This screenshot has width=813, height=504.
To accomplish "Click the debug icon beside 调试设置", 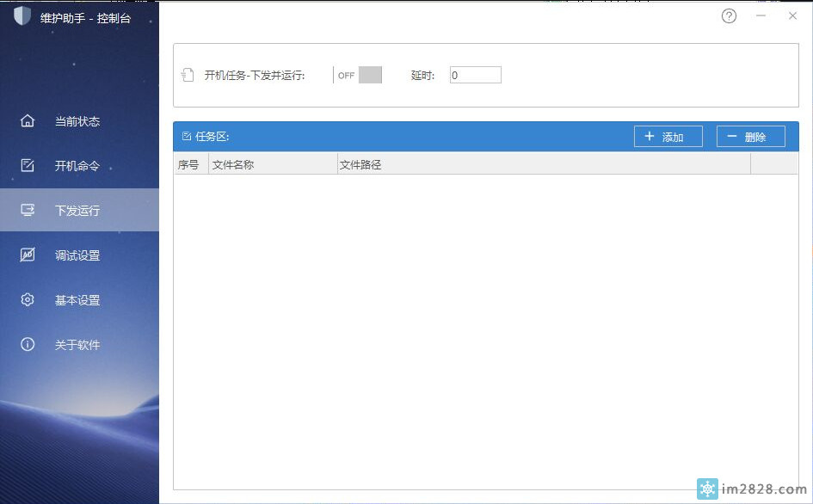I will 28,255.
